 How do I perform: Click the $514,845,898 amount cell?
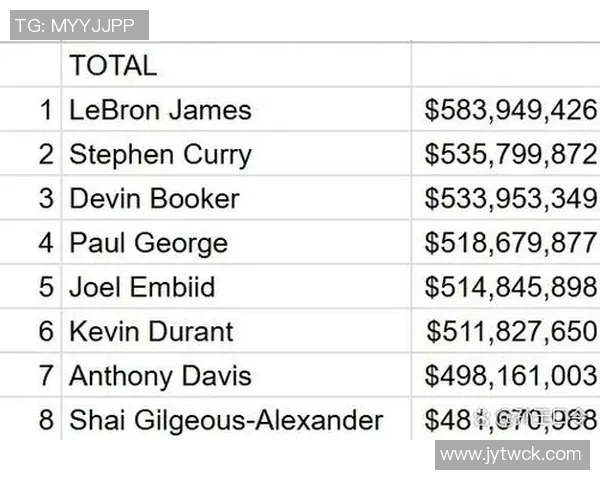[510, 288]
